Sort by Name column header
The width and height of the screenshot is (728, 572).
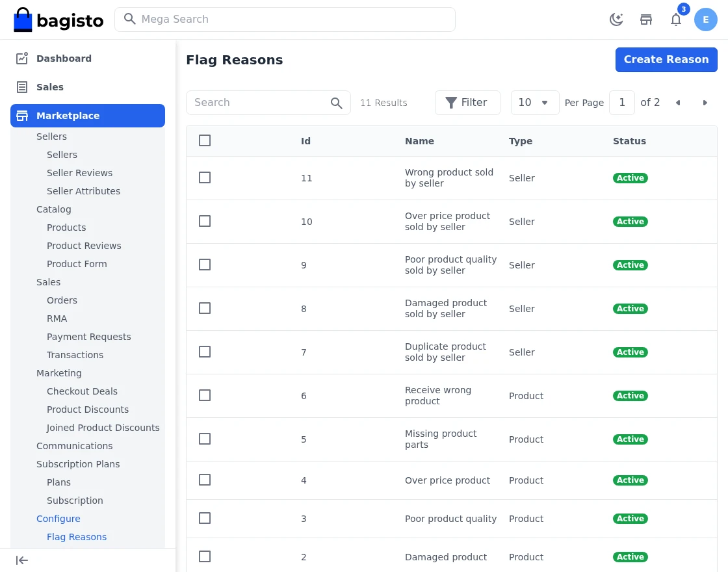click(419, 141)
